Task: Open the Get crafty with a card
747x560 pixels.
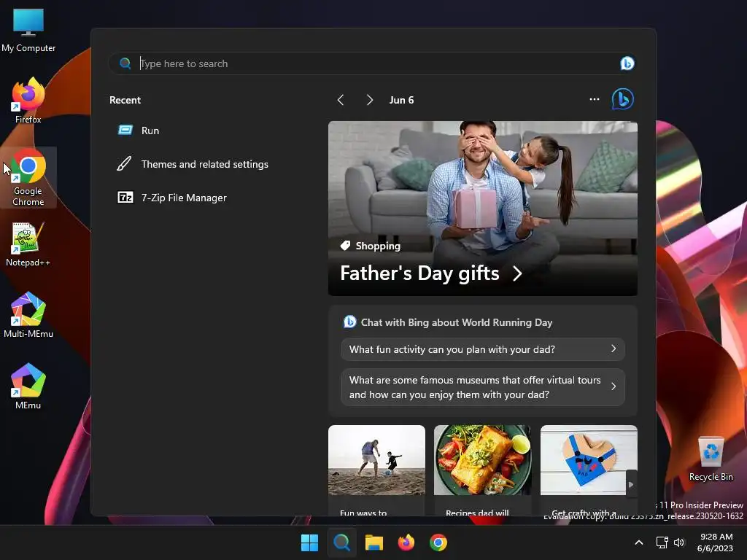Action: click(589, 470)
